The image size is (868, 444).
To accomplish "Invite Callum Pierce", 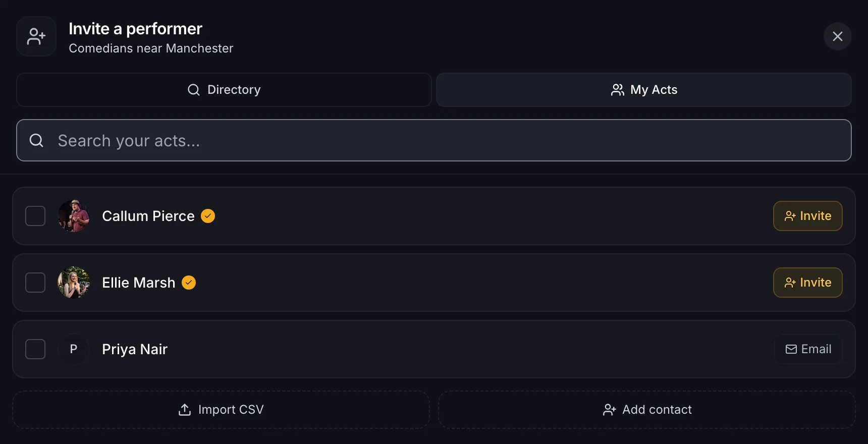I will pos(807,216).
